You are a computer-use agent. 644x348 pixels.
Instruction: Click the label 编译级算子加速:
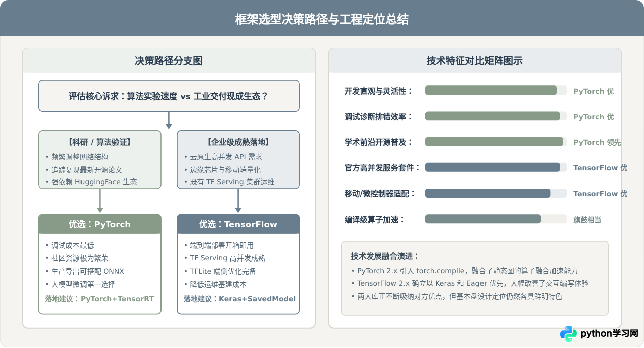375,219
